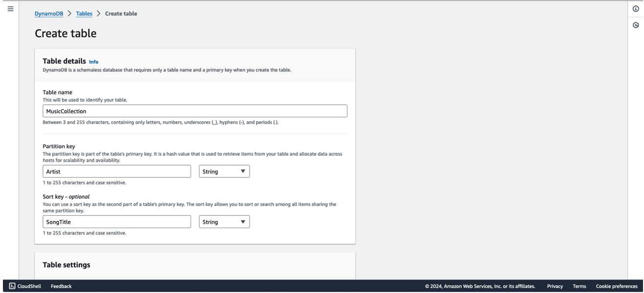Image resolution: width=644 pixels, height=293 pixels.
Task: Open Cookie preferences in the footer
Action: click(617, 286)
